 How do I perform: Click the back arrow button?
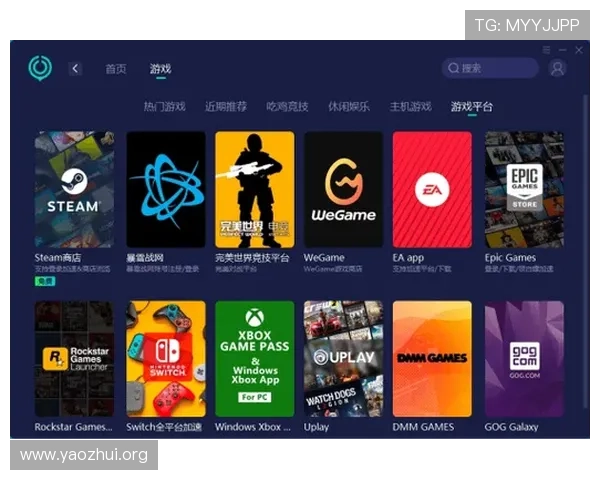click(x=75, y=68)
